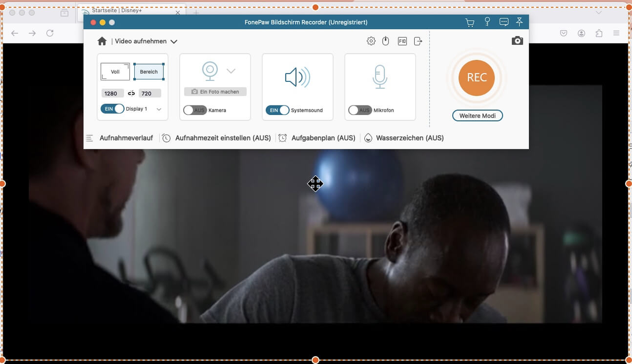Screen dimensions: 632x364
Task: Open Aufgabenplan (AUS) scheduler
Action: coord(323,138)
